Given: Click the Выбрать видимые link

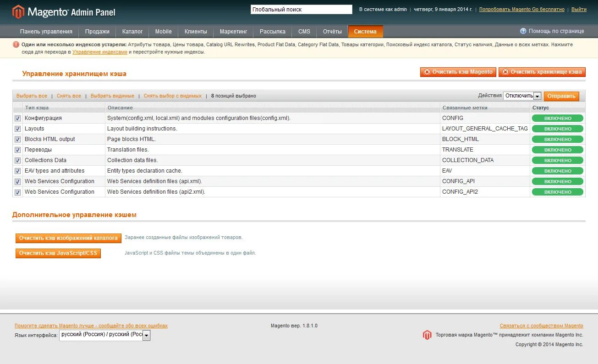Looking at the screenshot, I should point(112,96).
